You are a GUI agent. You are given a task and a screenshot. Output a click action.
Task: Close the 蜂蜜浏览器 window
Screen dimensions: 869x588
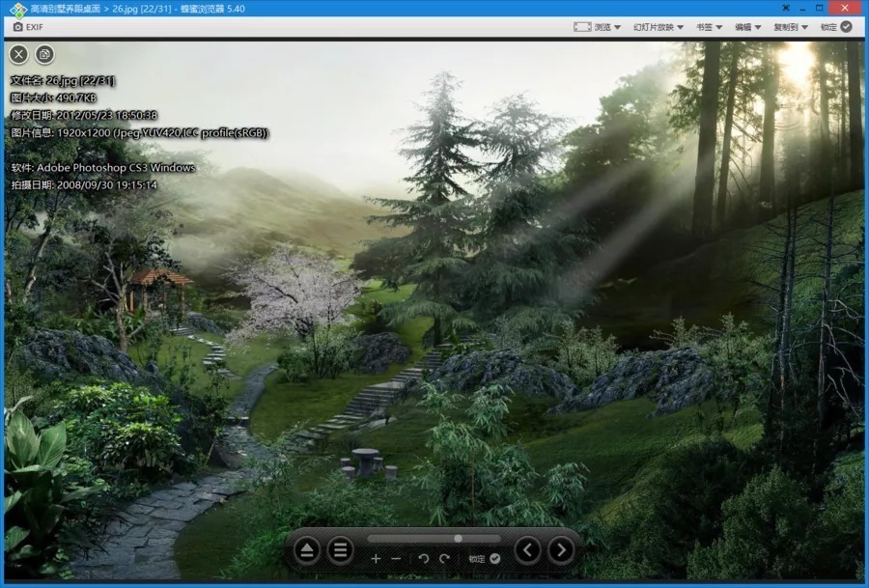845,8
